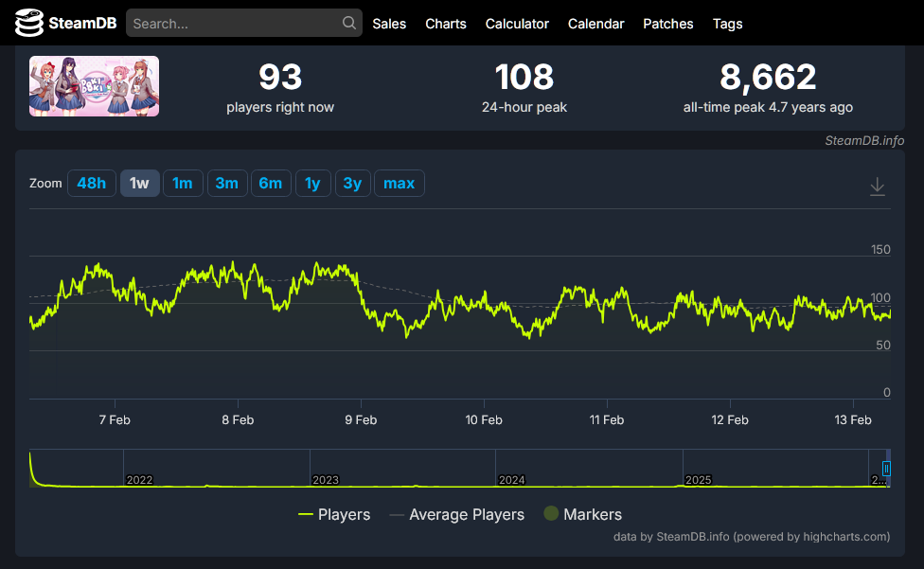Viewport: 924px width, 569px height.
Task: Click the 8,662 all-time peak value
Action: [x=768, y=78]
